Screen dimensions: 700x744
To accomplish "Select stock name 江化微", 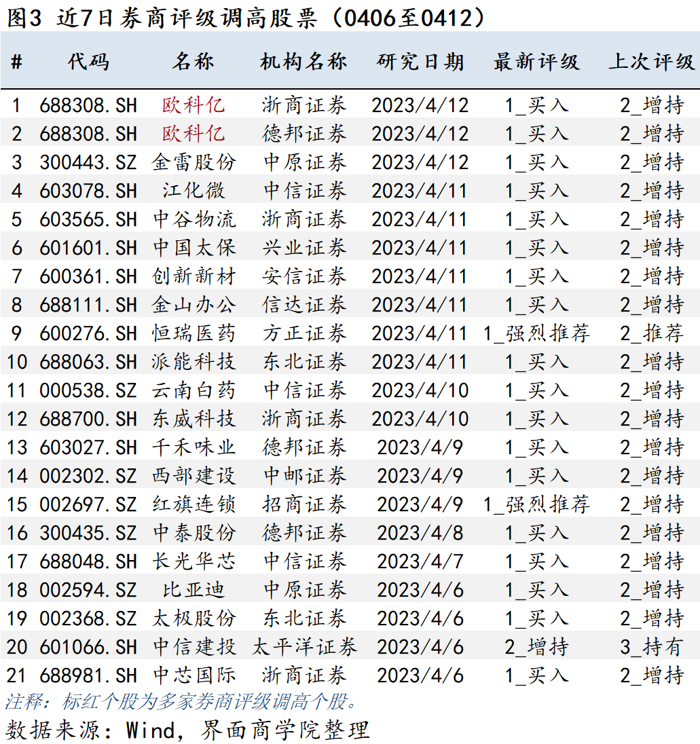I will tap(193, 191).
